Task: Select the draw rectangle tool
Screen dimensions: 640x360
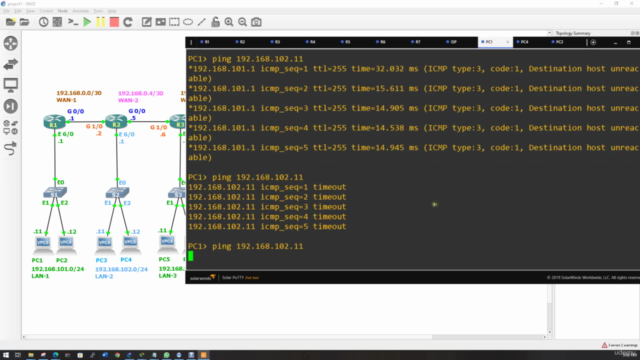Action: 174,22
